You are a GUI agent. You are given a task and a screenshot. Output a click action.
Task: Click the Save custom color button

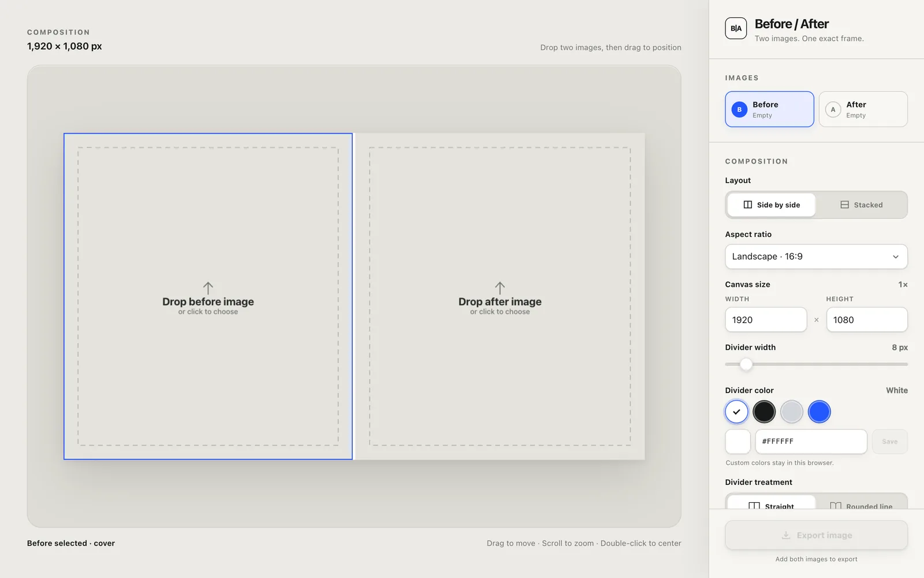(889, 442)
